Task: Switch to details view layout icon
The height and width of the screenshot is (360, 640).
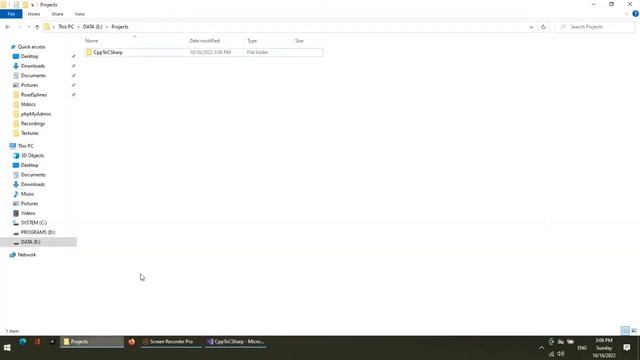Action: click(x=625, y=331)
